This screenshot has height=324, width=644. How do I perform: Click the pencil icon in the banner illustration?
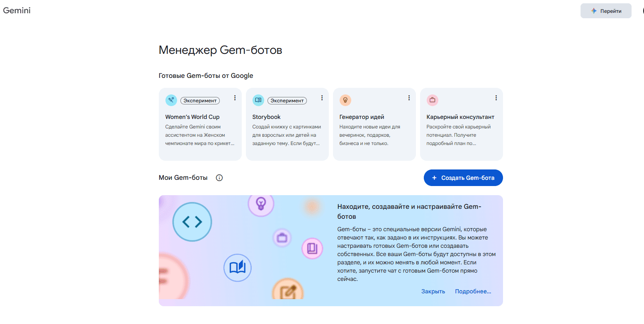tap(288, 291)
